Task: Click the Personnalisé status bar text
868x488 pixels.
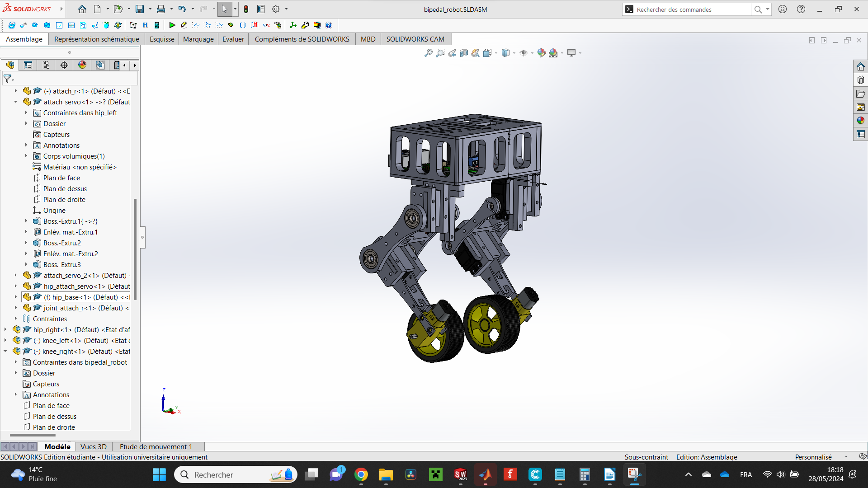Action: (813, 457)
